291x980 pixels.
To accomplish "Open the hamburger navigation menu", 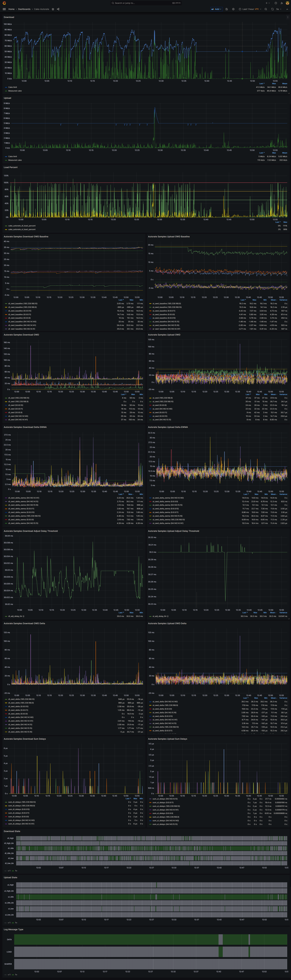I will tap(4, 9).
